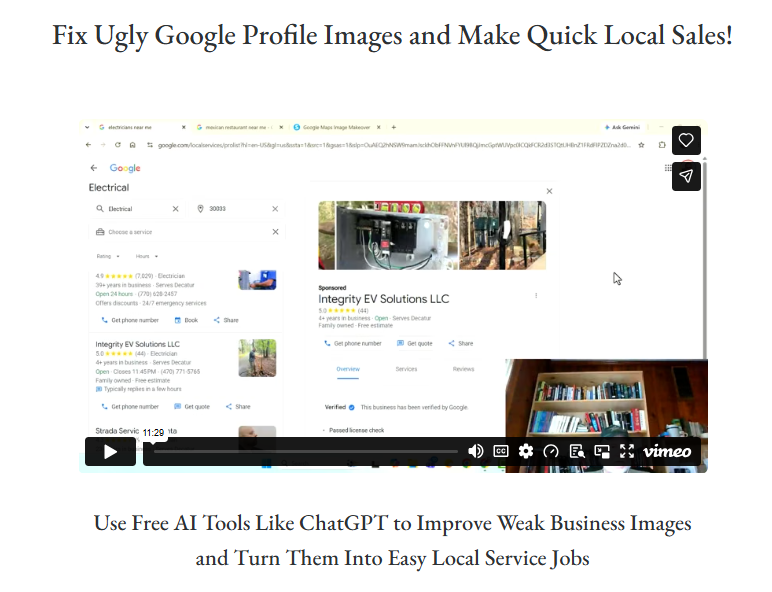Open browser extensions icon
Screen dimensions: 772x592
click(x=662, y=145)
